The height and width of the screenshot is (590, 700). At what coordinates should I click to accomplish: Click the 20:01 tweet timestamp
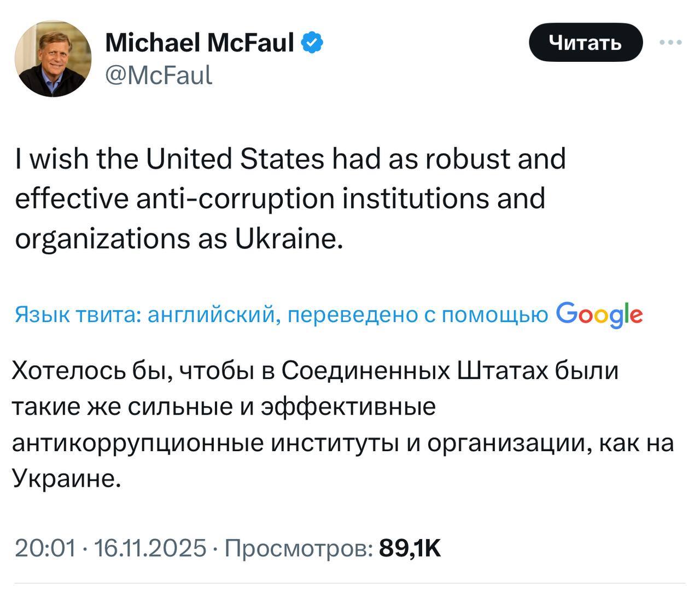click(x=45, y=547)
